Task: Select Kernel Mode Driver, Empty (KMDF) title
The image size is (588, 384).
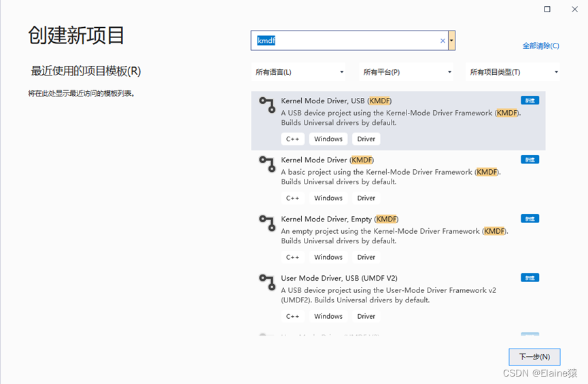Action: 340,219
